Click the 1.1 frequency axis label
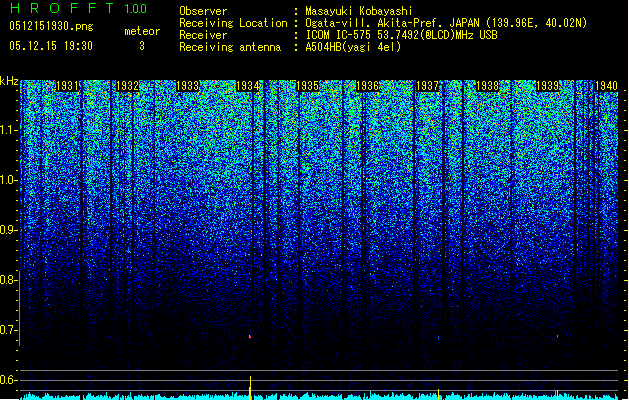Screen dimensions: 629x400 (x=9, y=130)
